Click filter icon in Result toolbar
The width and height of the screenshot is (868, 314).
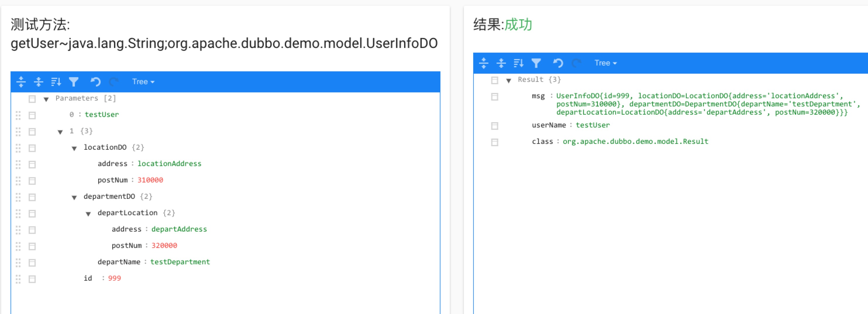click(536, 63)
